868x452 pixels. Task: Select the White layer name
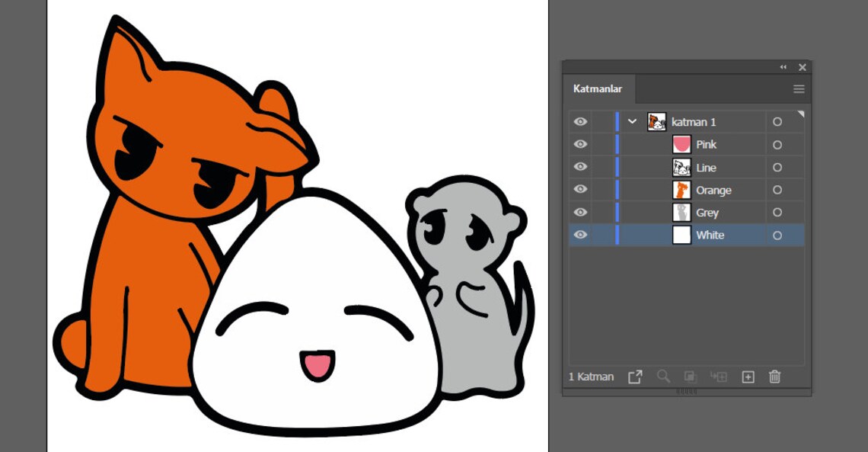pos(711,236)
